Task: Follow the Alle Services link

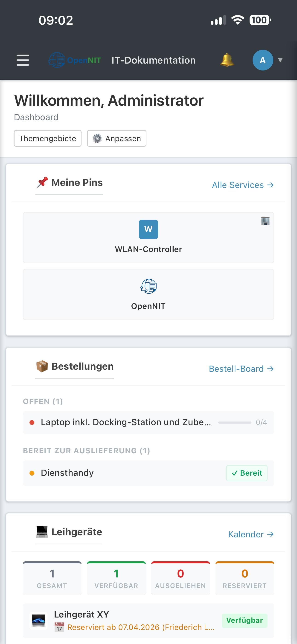Action: tap(242, 185)
